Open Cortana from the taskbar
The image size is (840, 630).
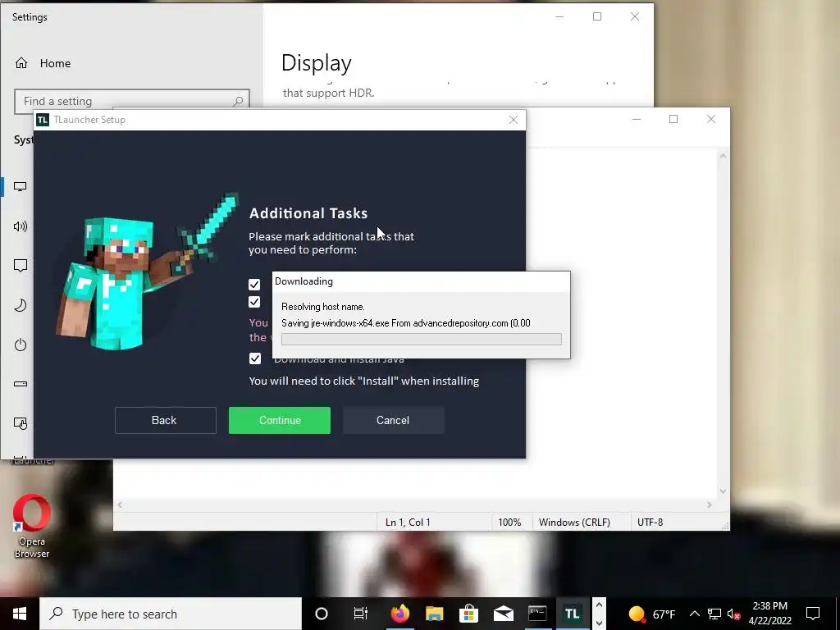[x=322, y=614]
